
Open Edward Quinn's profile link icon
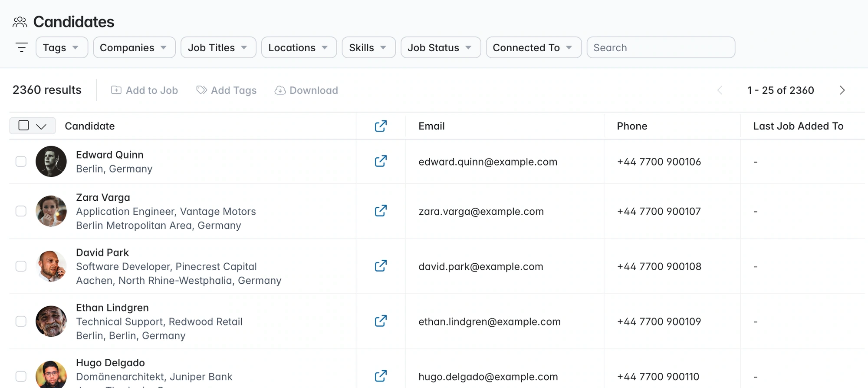click(381, 161)
